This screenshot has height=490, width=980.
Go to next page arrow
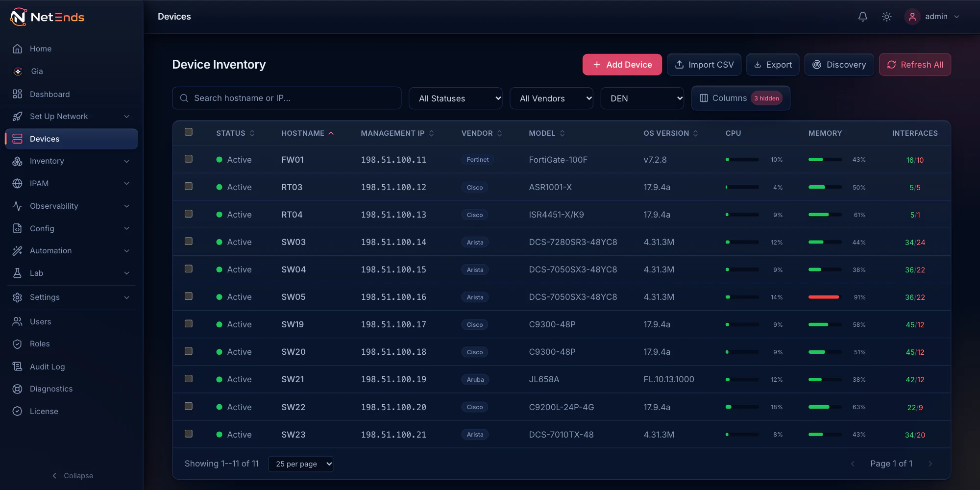[x=930, y=464]
